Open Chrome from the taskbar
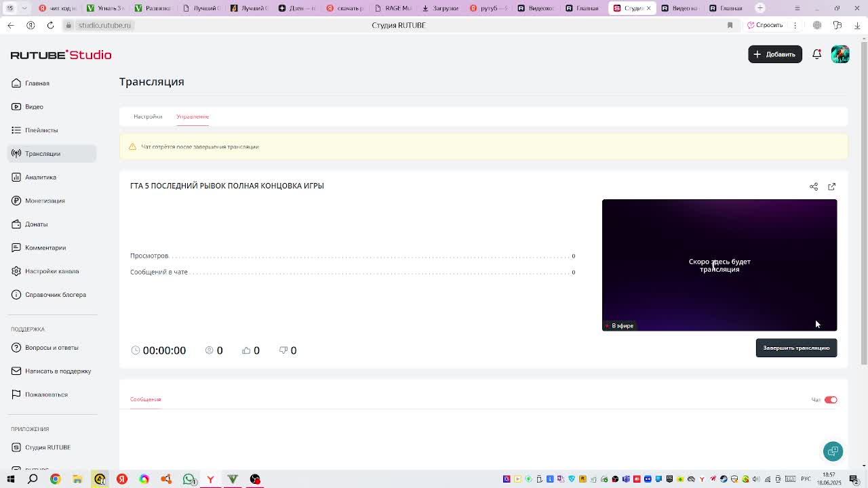This screenshot has width=868, height=488. pyautogui.click(x=55, y=479)
